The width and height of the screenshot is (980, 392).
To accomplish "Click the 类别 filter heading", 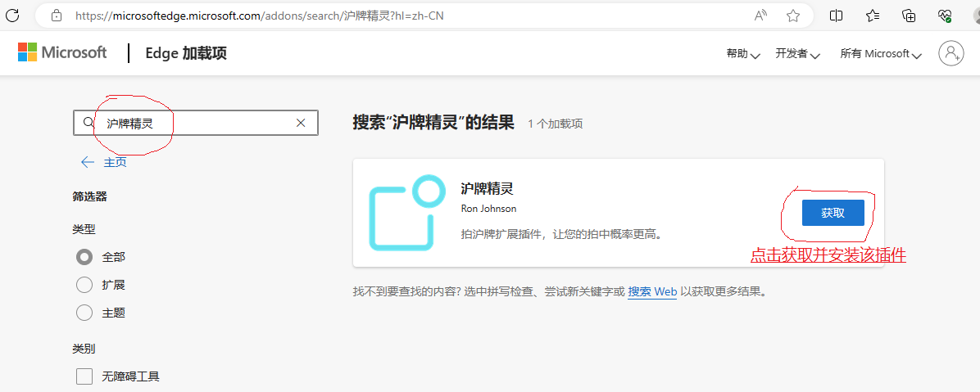I will coord(84,349).
